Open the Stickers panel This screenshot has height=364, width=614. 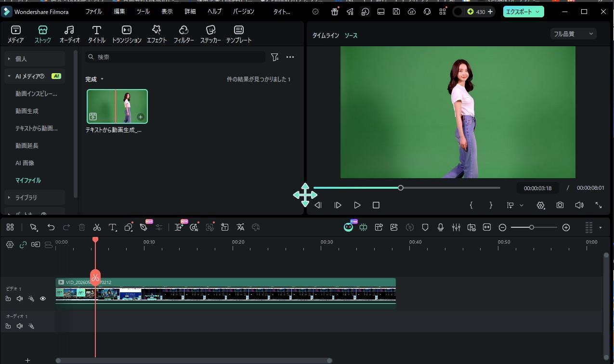click(210, 35)
